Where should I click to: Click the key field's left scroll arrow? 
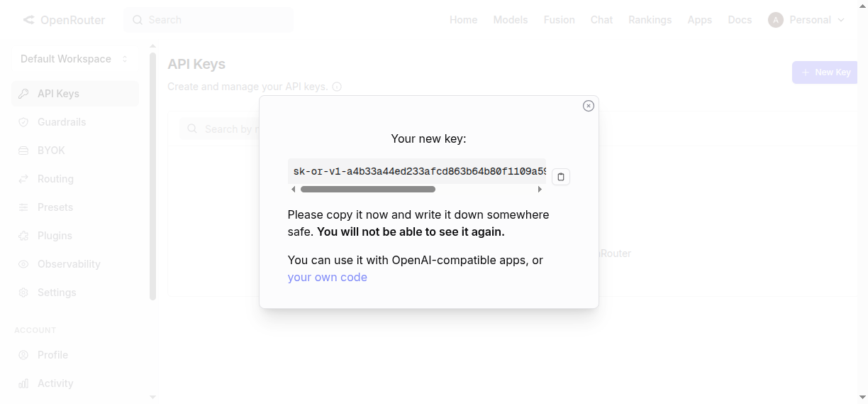point(294,190)
